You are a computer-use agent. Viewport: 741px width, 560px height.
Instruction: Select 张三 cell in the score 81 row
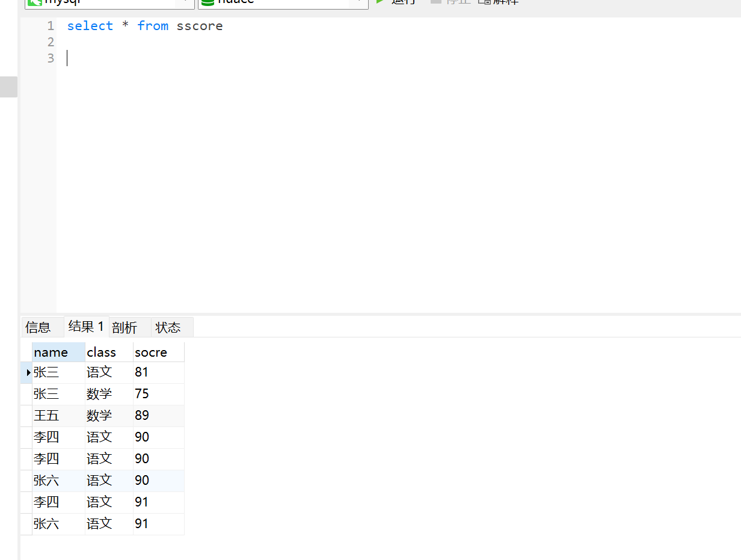(x=58, y=373)
